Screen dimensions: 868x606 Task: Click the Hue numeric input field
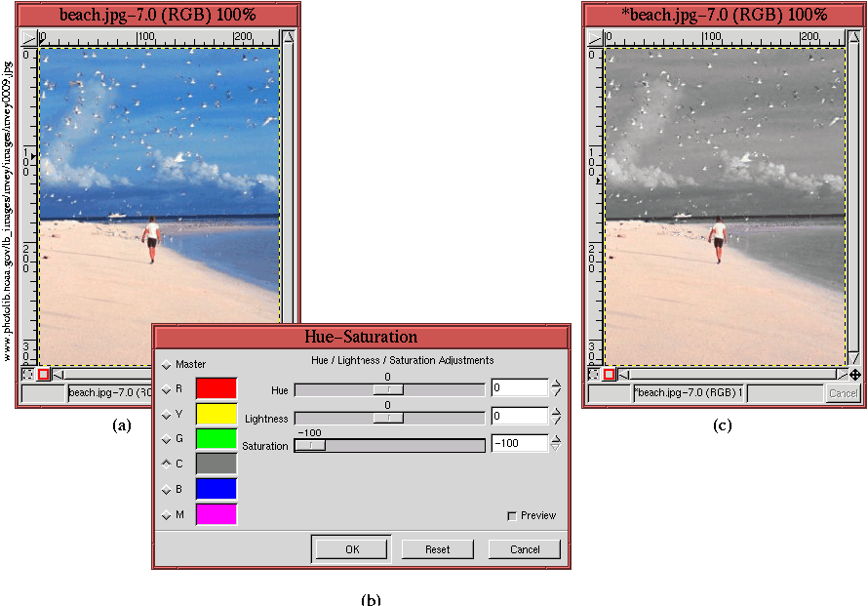[519, 388]
